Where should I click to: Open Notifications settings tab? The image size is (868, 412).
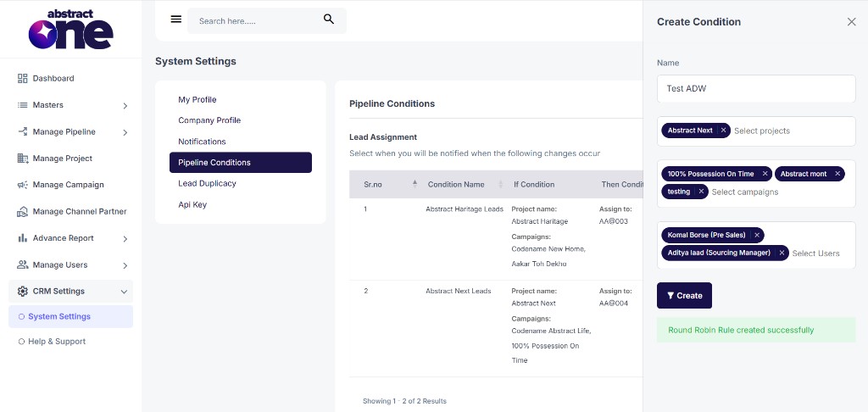202,142
